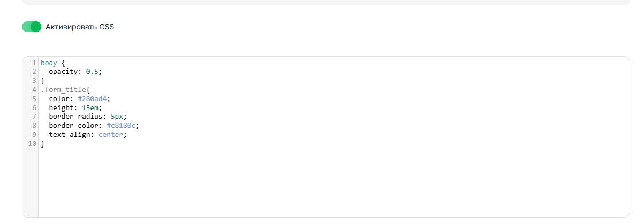Place cursor on opacity value 0.5
644x224 pixels.
[93, 72]
